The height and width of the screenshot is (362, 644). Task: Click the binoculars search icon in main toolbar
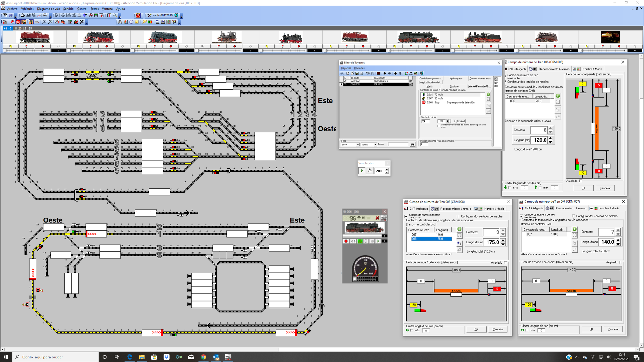tap(120, 22)
